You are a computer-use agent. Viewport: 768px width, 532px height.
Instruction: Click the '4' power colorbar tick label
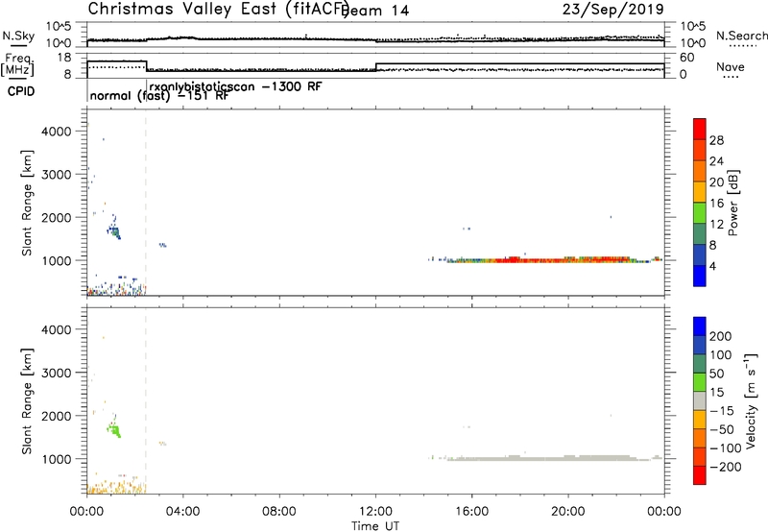[x=713, y=266]
